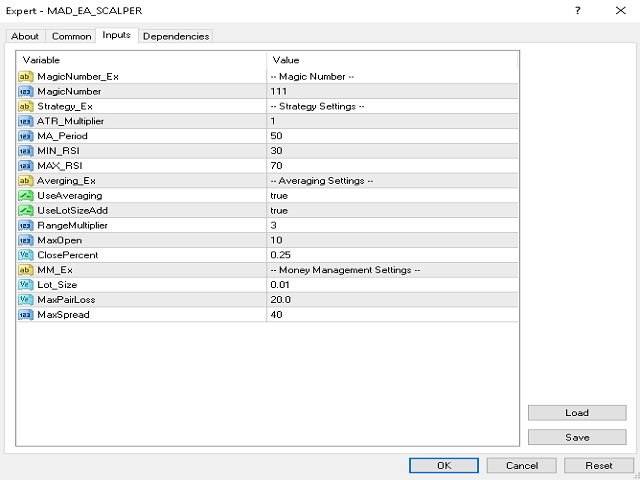This screenshot has height=480, width=640.
Task: Click the string icon beside MM_Ex
Action: click(26, 270)
